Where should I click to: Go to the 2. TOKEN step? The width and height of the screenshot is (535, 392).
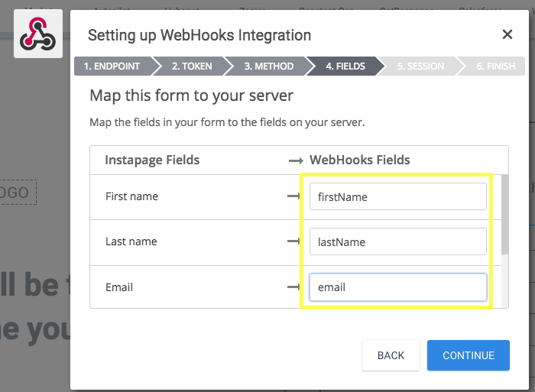tap(192, 66)
